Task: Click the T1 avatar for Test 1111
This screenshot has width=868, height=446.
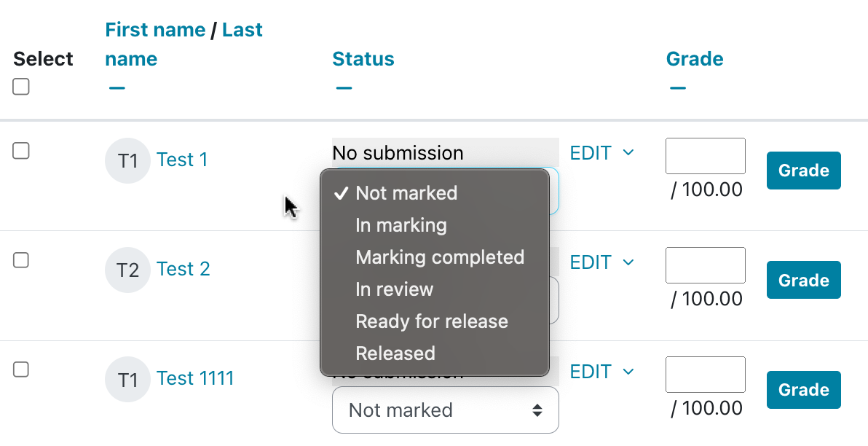Action: (x=127, y=380)
